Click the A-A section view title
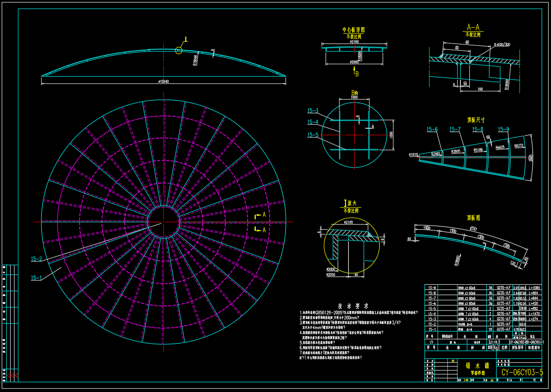 [x=473, y=27]
